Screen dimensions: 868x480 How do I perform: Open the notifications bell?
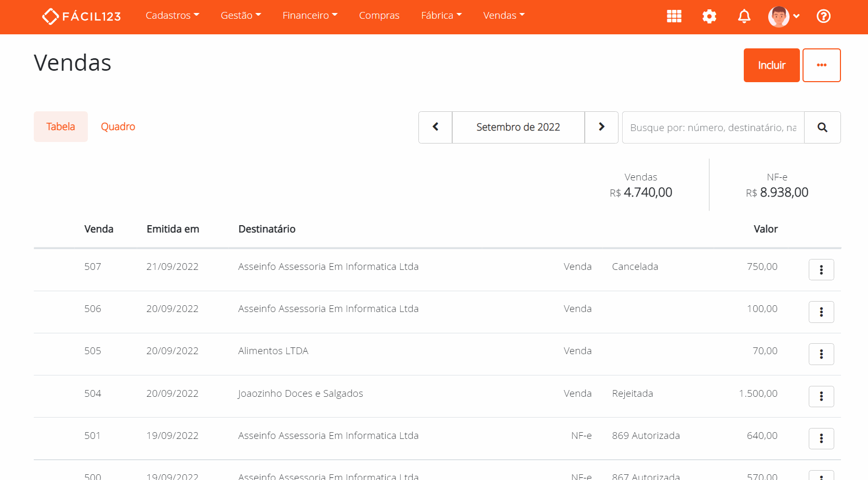pyautogui.click(x=744, y=17)
